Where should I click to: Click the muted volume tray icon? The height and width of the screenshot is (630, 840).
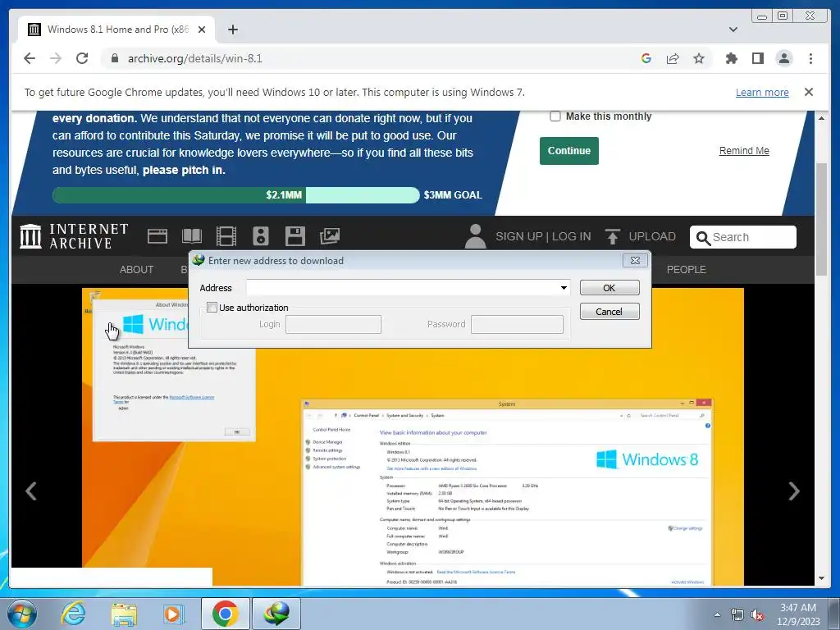[757, 615]
